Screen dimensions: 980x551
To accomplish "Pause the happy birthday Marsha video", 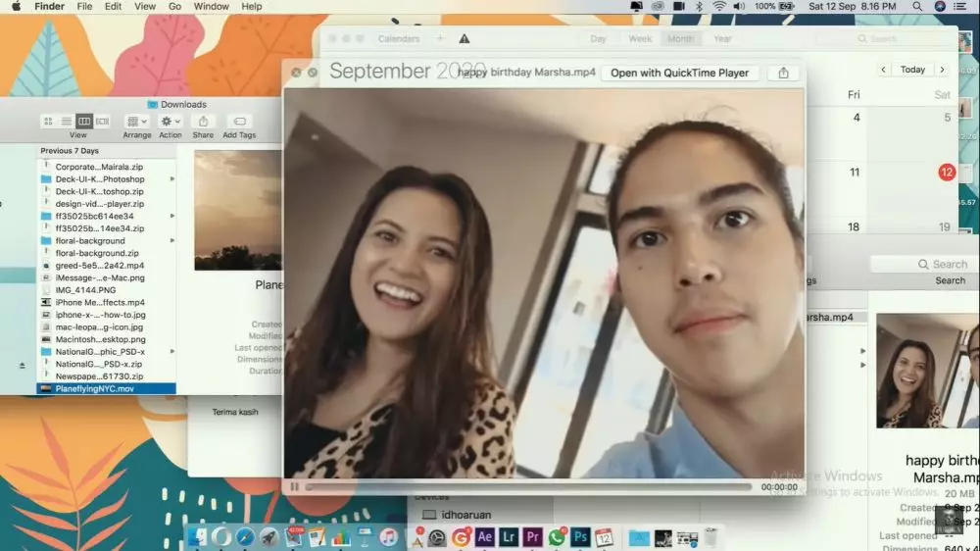I will [295, 486].
